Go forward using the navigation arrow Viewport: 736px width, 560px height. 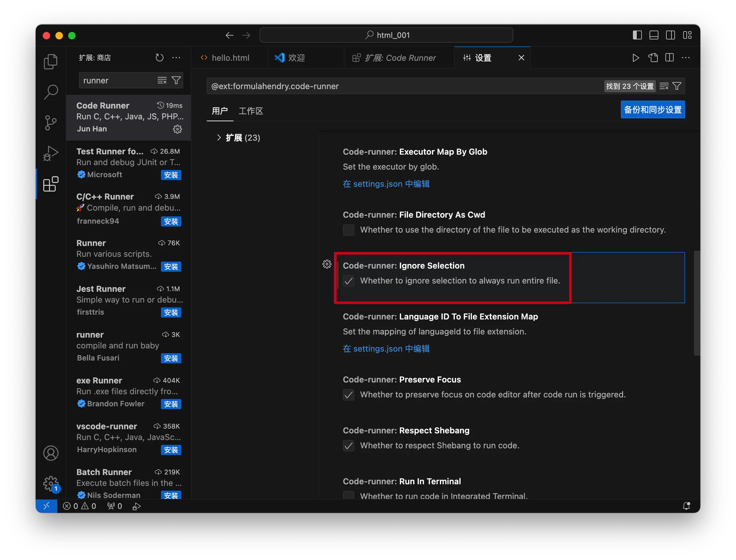point(246,35)
